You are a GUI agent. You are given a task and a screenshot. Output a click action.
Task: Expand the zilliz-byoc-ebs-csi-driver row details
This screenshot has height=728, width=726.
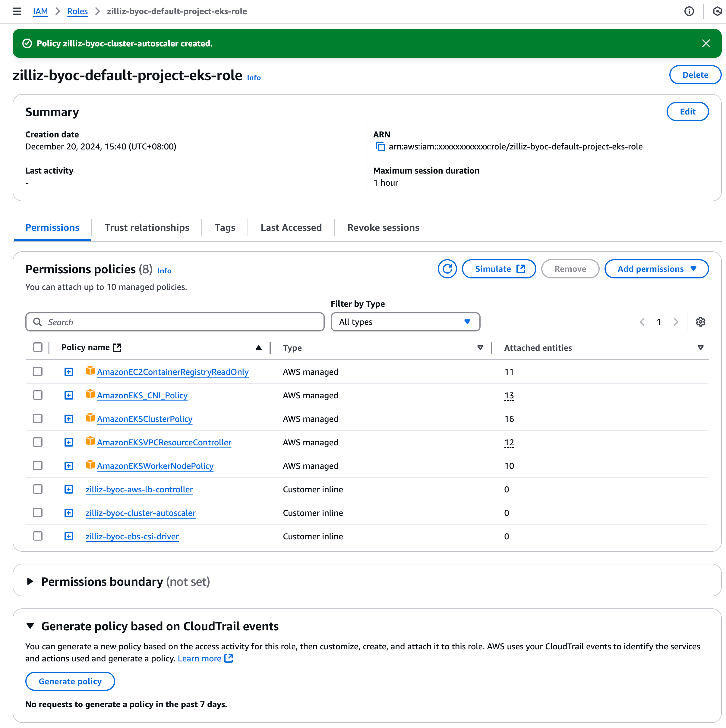[69, 536]
